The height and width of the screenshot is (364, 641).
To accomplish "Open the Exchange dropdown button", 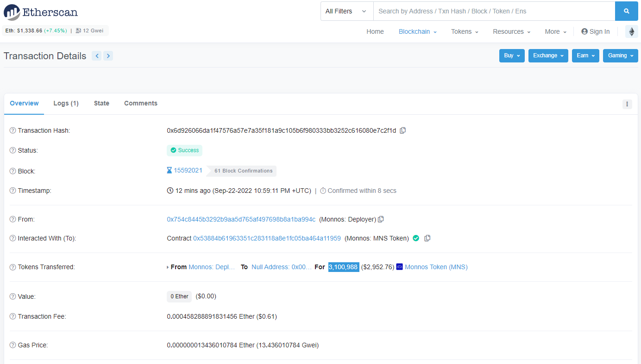I will click(548, 56).
